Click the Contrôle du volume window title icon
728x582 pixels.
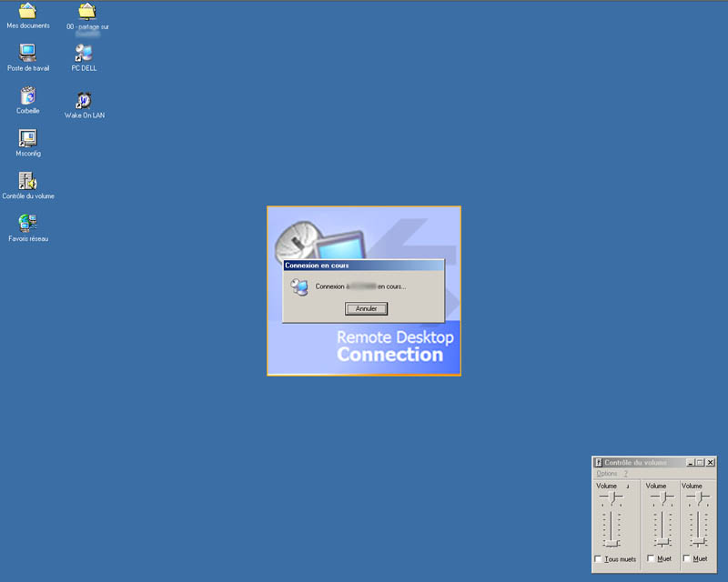coord(599,462)
